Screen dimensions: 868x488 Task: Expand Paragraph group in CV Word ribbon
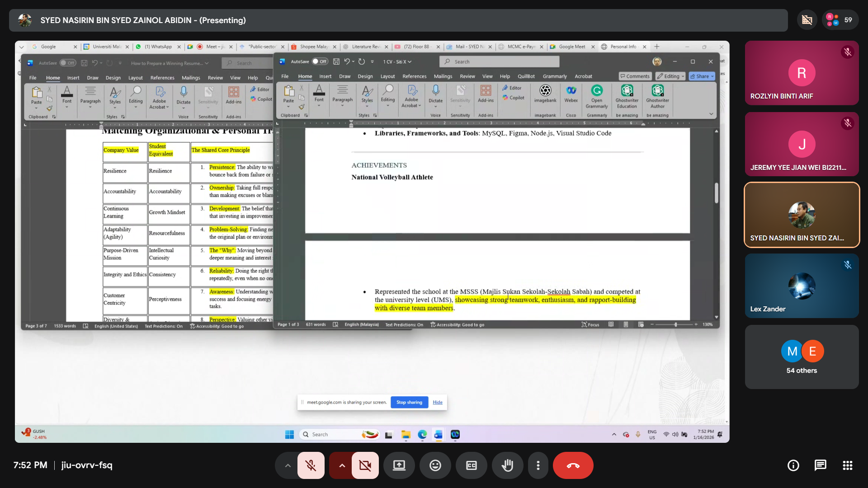342,96
